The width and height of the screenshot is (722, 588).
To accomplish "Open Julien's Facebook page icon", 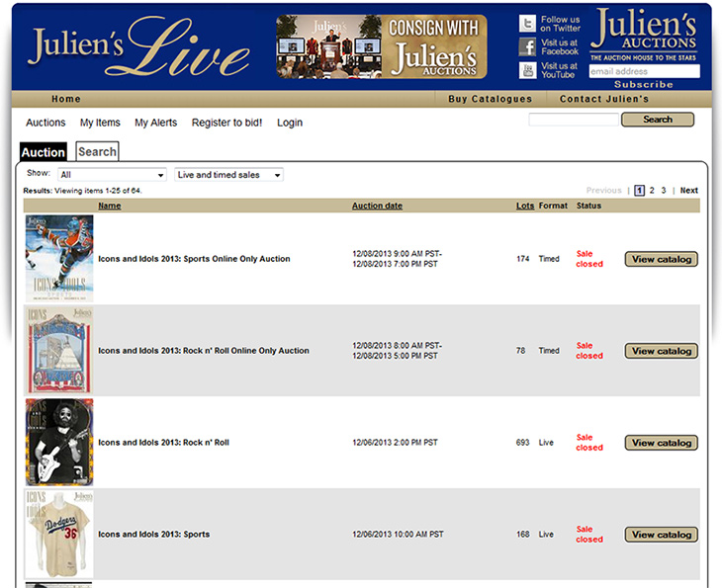I will [x=527, y=47].
